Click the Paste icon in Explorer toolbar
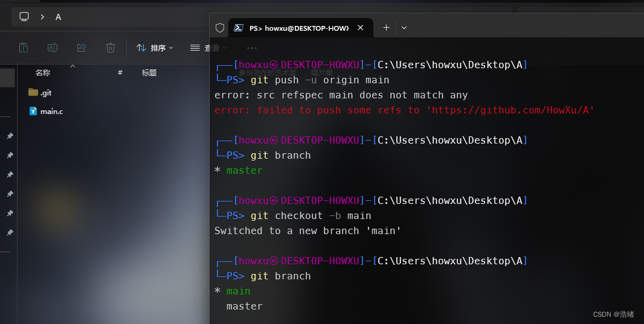The width and height of the screenshot is (644, 324). (x=24, y=48)
